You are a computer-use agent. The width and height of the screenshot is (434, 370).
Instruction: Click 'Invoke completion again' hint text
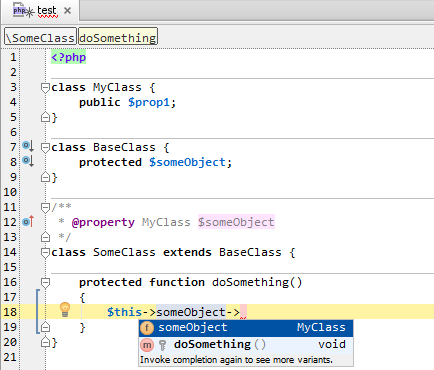coord(236,360)
